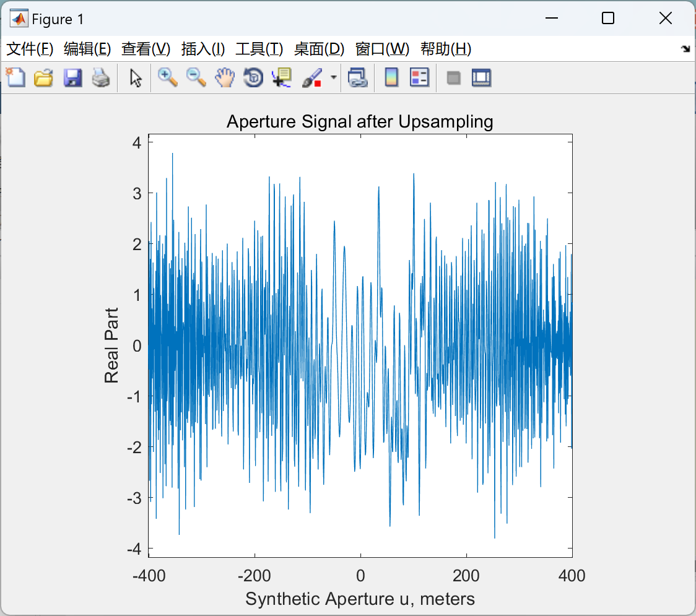Viewport: 696px width, 616px height.
Task: Insert Colorbar using toolbar icon
Action: click(391, 77)
